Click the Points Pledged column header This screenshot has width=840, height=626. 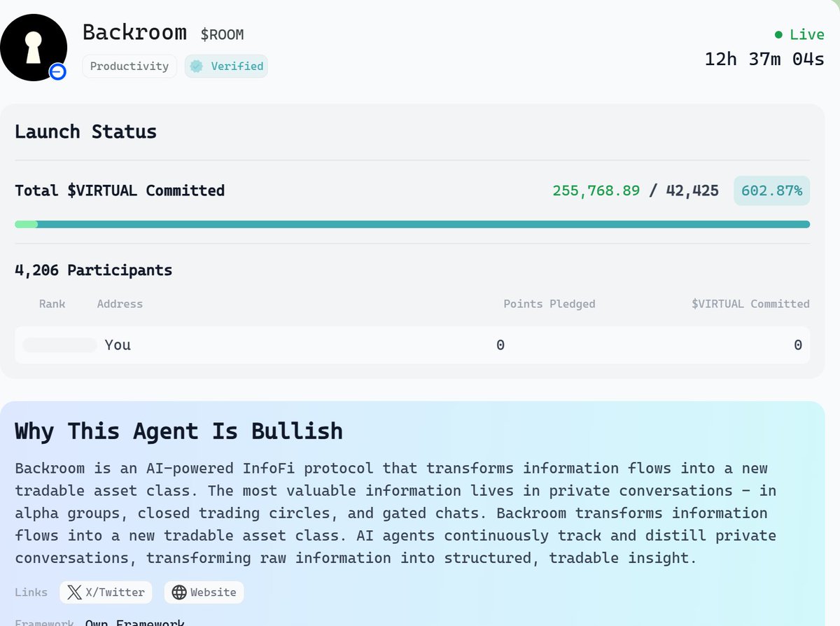coord(549,304)
